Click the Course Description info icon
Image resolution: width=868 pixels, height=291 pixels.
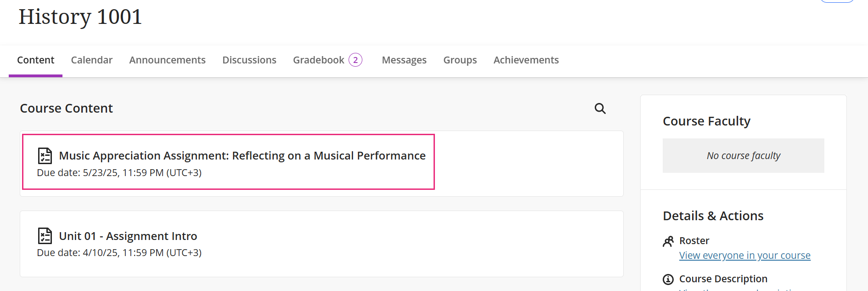[668, 279]
